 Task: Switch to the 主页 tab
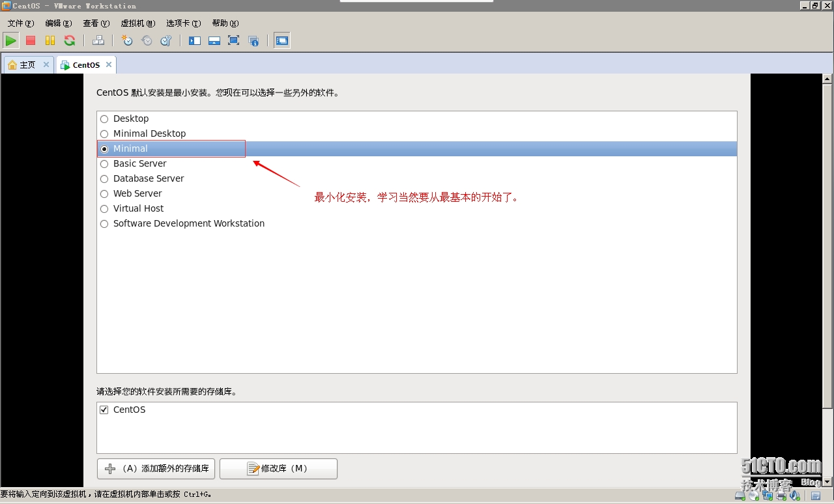click(28, 65)
